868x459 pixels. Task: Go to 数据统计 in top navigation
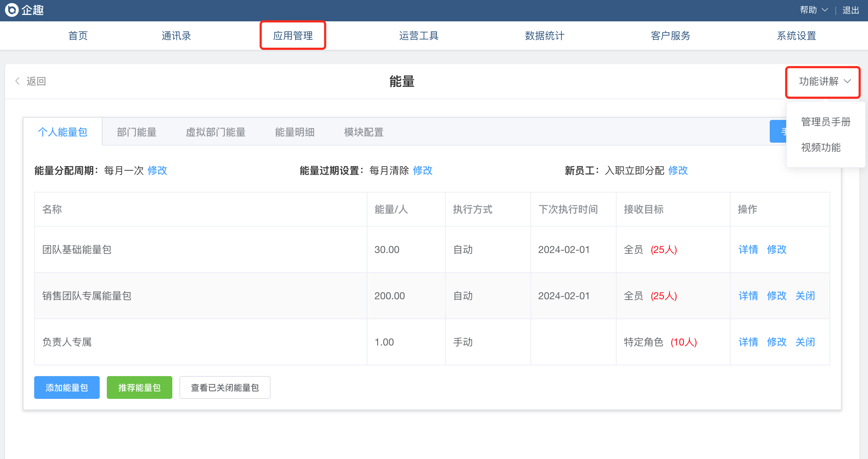point(544,36)
